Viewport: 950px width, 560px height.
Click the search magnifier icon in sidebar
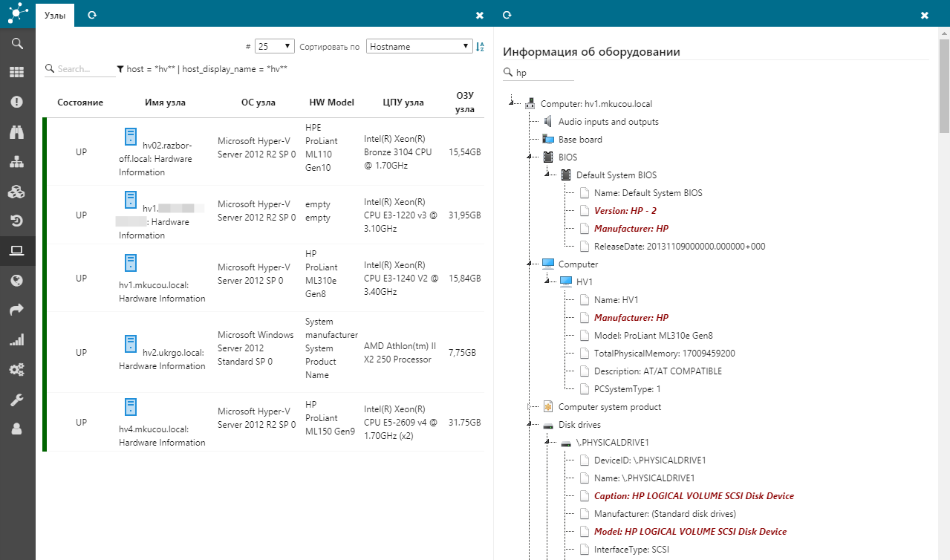tap(17, 44)
